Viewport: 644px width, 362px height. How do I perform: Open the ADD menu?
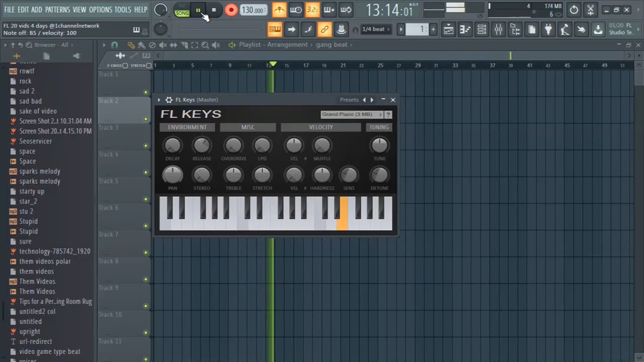[x=37, y=10]
